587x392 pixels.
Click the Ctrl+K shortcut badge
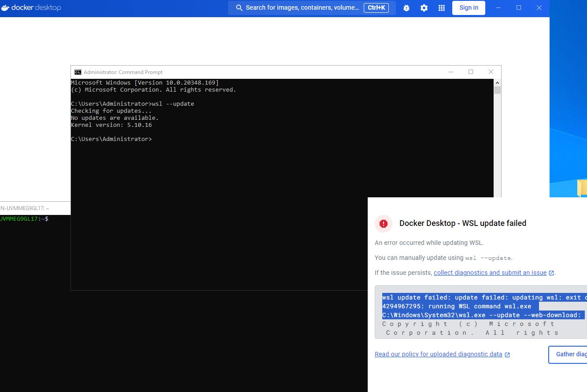tap(376, 7)
